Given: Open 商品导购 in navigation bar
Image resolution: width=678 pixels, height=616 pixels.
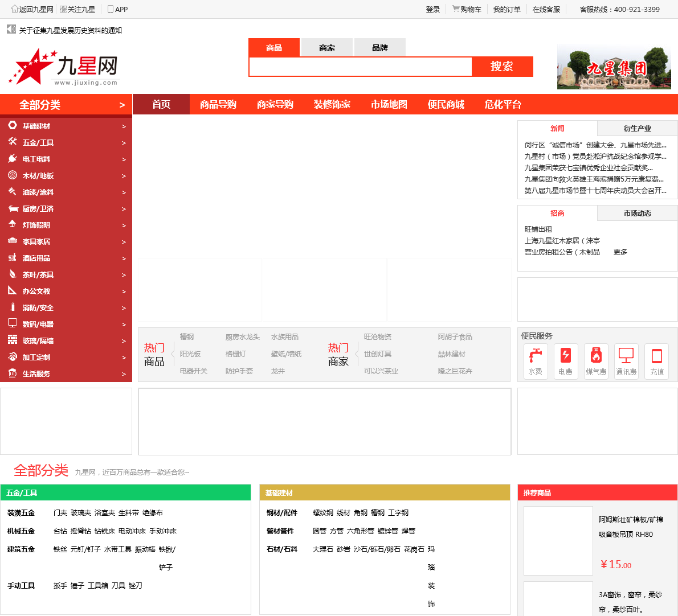Looking at the screenshot, I should tap(218, 104).
